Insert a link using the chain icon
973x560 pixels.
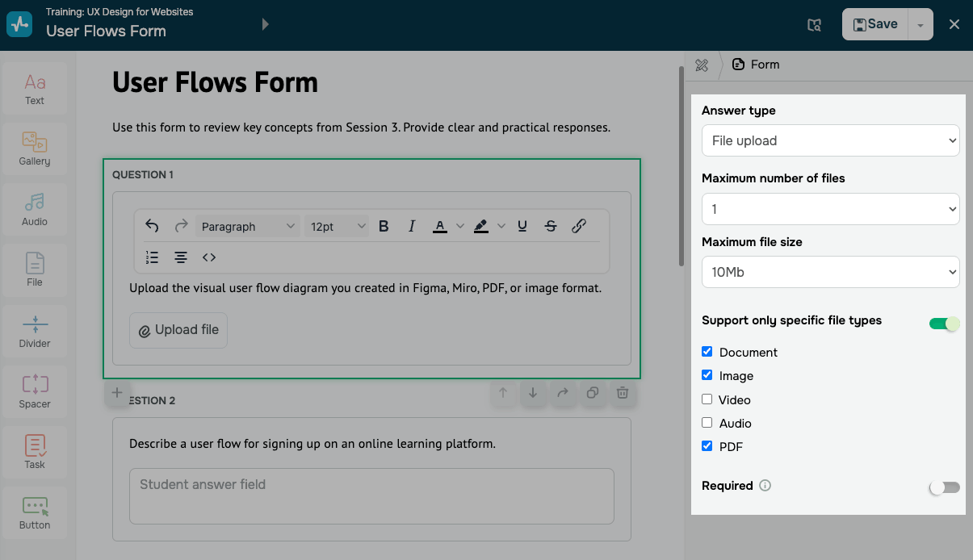tap(578, 227)
